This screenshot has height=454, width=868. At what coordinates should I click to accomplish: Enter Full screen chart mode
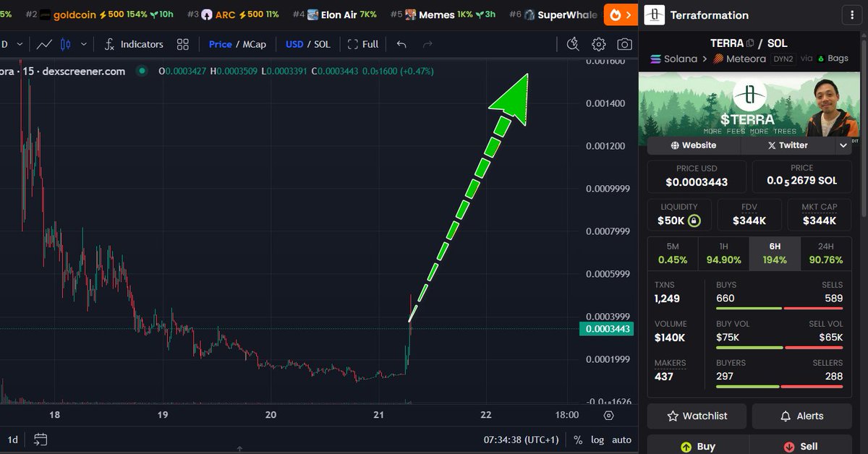click(x=363, y=44)
